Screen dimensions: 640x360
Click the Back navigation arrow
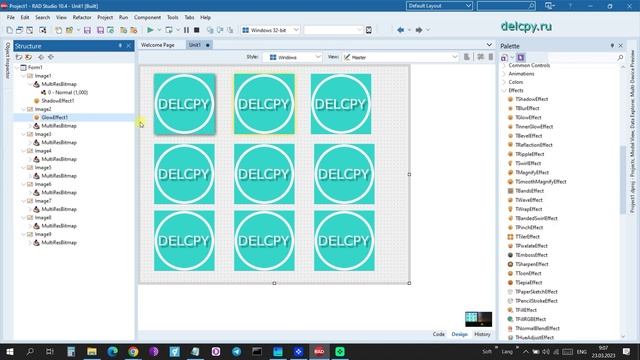400,30
